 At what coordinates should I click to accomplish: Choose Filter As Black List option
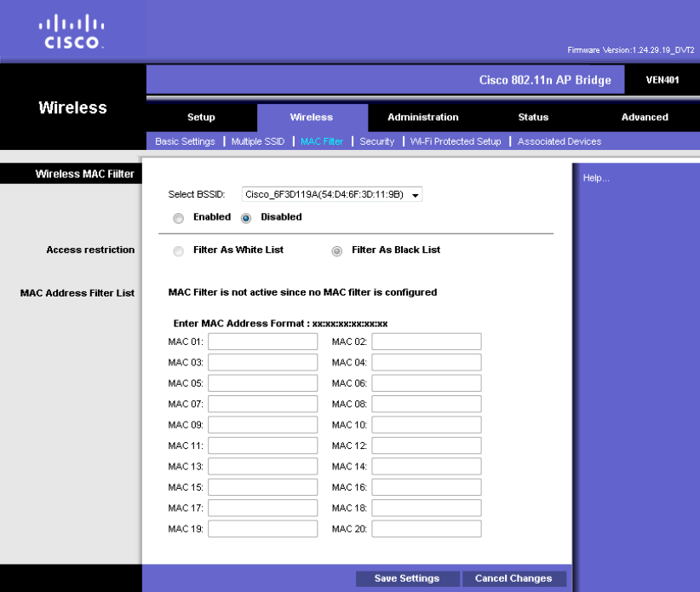tap(337, 251)
